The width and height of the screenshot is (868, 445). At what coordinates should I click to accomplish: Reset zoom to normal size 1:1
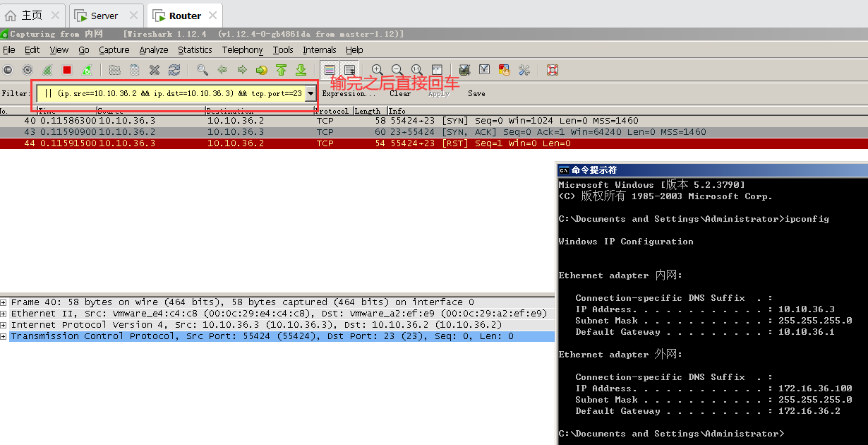click(417, 70)
